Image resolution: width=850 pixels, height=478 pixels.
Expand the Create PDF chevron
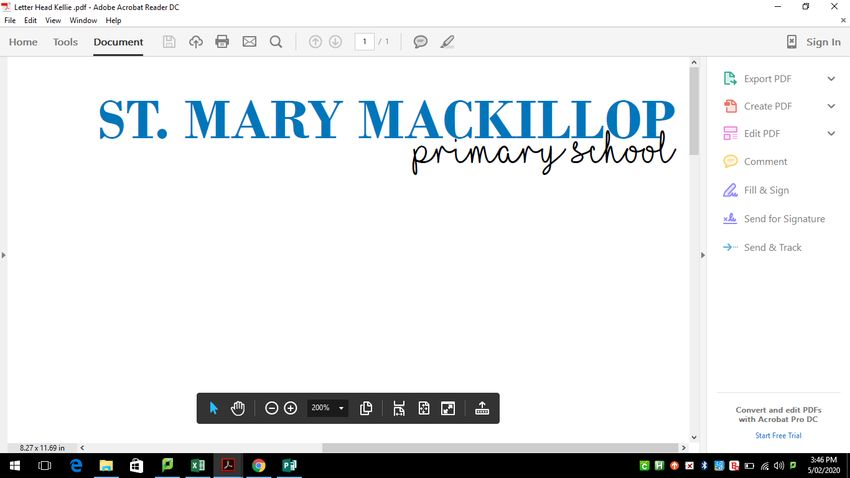pyautogui.click(x=831, y=106)
